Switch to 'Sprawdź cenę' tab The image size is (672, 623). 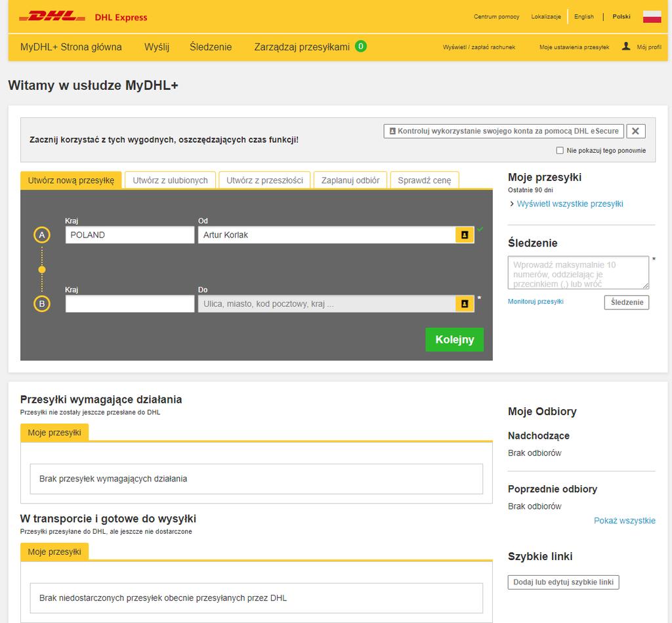(x=425, y=180)
